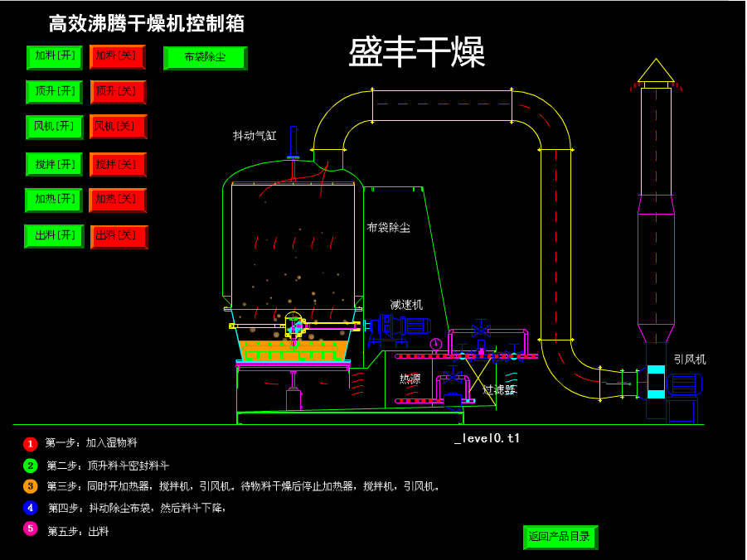Turn off feeding with 加料[关]
Screen dimensions: 747x560
(117, 56)
